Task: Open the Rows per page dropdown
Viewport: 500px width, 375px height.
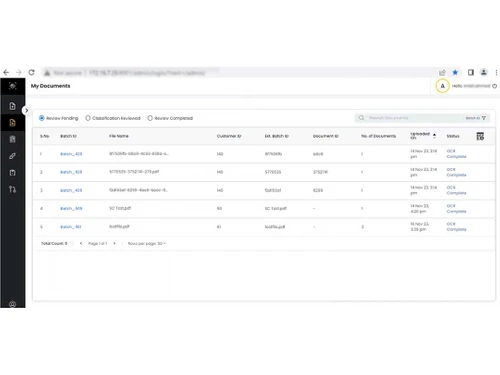Action: 147,243
